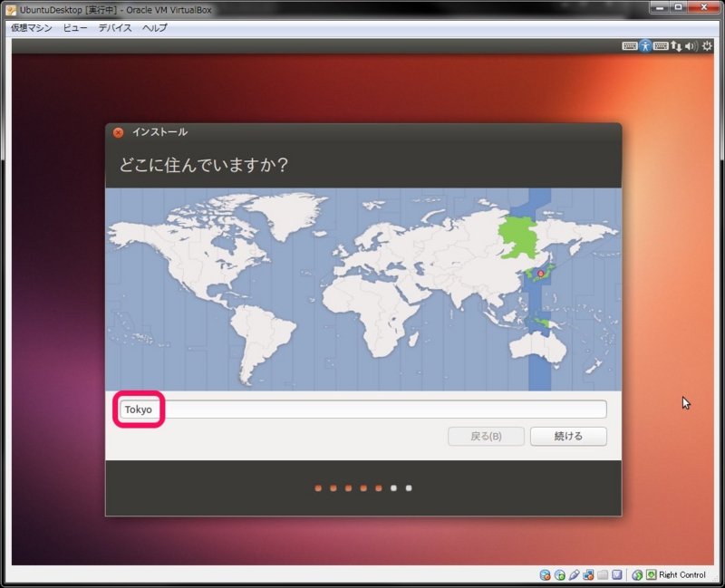Screen dimensions: 725x588
Task: Click the VirtualBox shared folders status icon
Action: (x=603, y=574)
